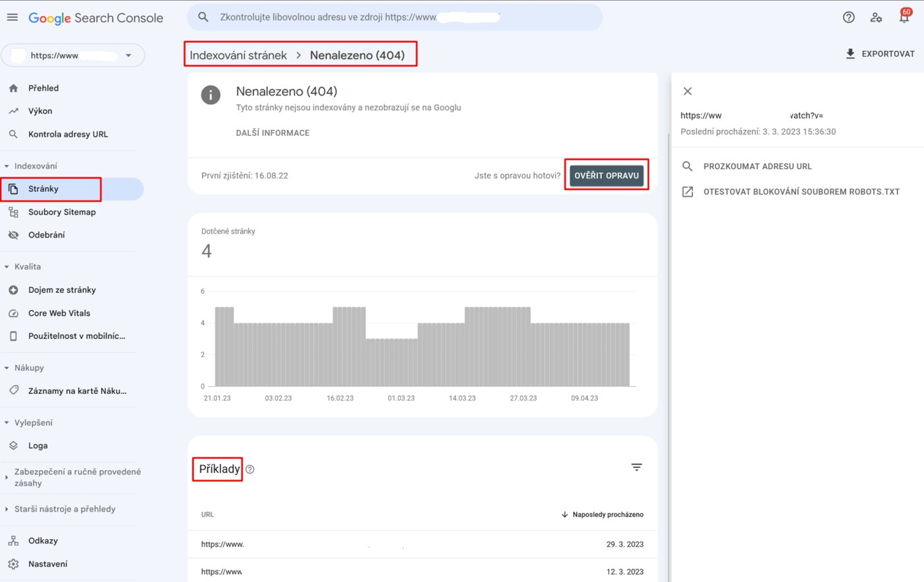The height and width of the screenshot is (582, 924).
Task: Sort by Naposledy procházeno column
Action: pos(602,514)
